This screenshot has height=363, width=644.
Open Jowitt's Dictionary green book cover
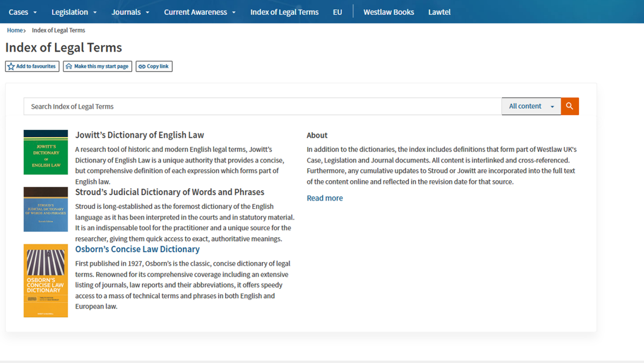46,153
